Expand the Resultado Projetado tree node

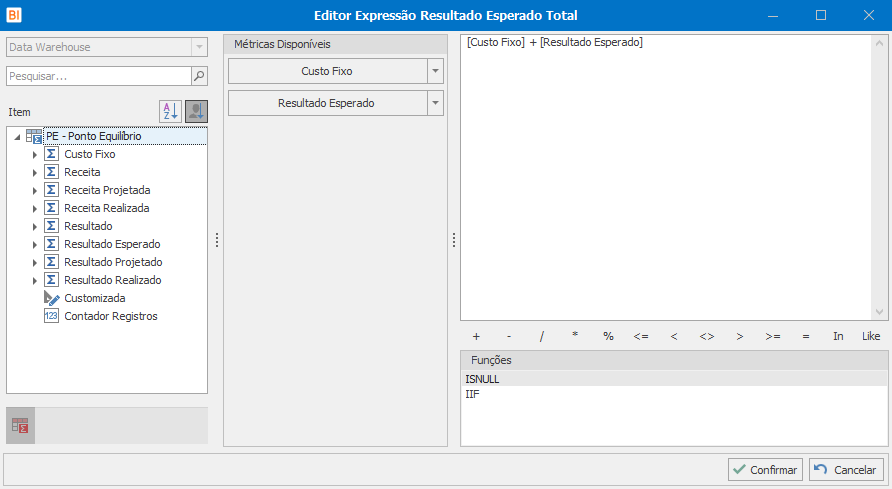[x=35, y=263]
